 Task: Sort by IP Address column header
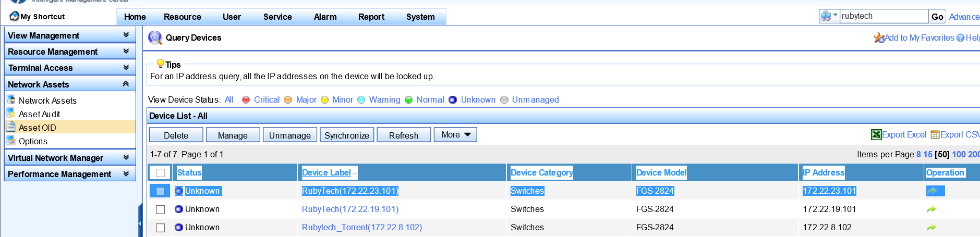tap(824, 172)
